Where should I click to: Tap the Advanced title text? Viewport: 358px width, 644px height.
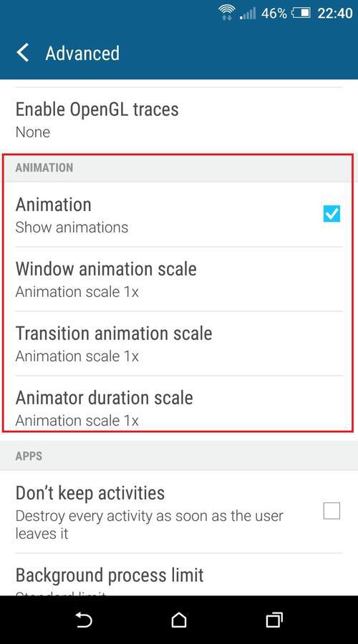coord(82,54)
